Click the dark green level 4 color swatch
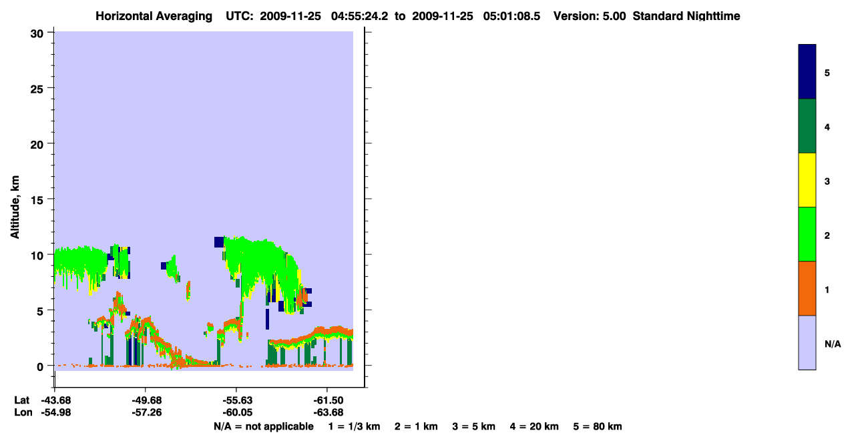The width and height of the screenshot is (868, 445). (x=807, y=126)
